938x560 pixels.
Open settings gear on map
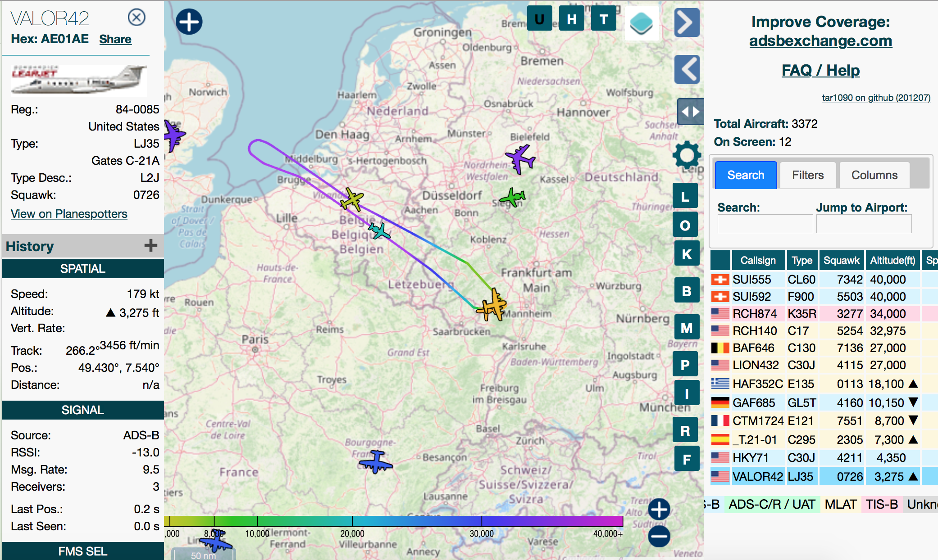[x=687, y=155]
